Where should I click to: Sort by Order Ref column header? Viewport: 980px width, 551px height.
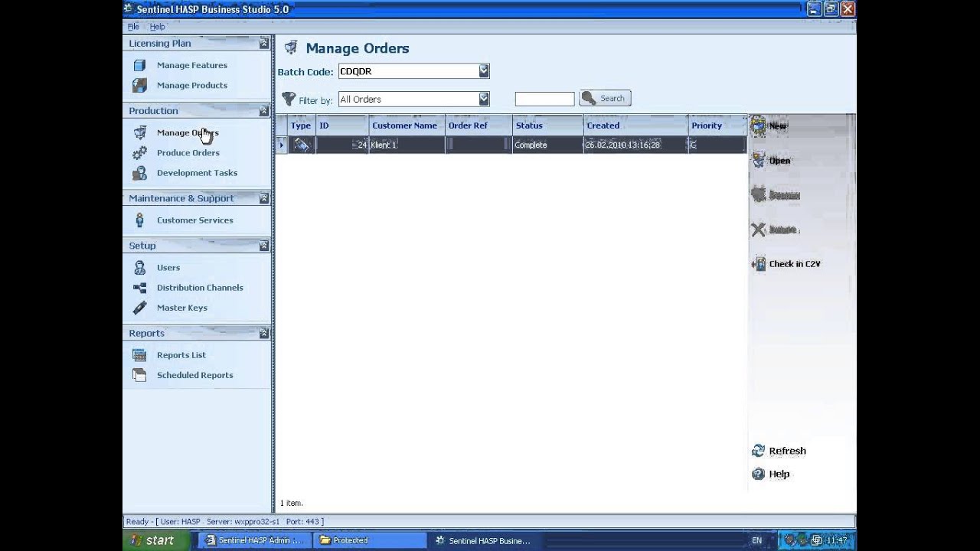coord(479,126)
